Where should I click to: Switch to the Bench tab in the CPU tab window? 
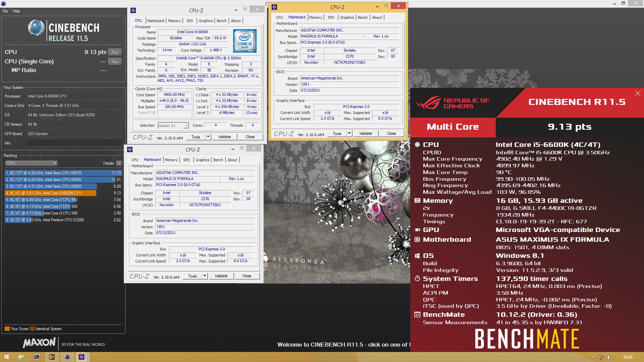tap(221, 21)
